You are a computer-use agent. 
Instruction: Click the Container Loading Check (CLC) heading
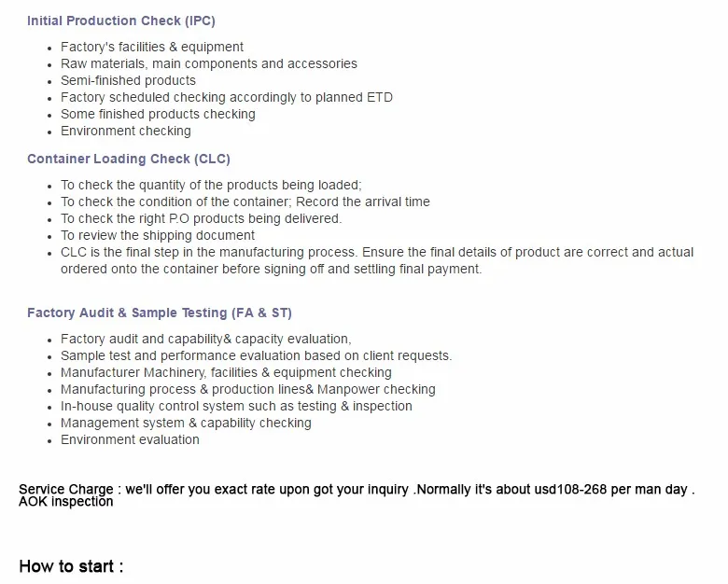(129, 159)
